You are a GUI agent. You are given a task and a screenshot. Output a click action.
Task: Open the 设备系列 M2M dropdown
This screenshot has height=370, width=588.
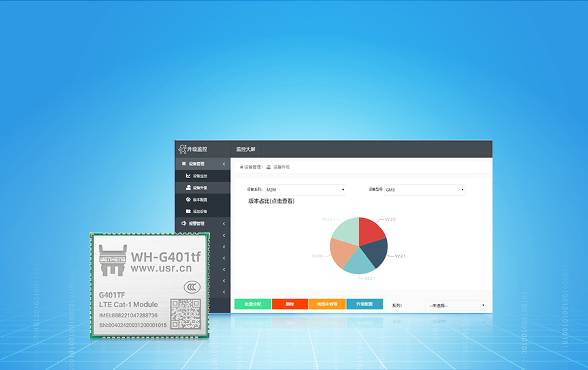305,190
